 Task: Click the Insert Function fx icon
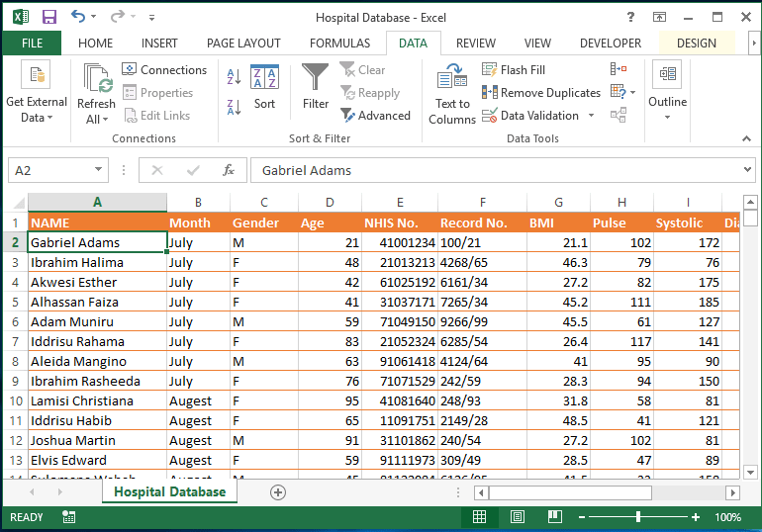(x=229, y=170)
